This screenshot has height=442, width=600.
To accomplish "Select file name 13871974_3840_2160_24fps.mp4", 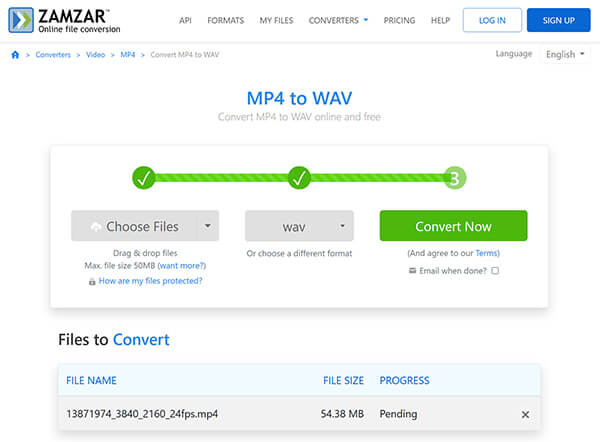I will pos(142,414).
